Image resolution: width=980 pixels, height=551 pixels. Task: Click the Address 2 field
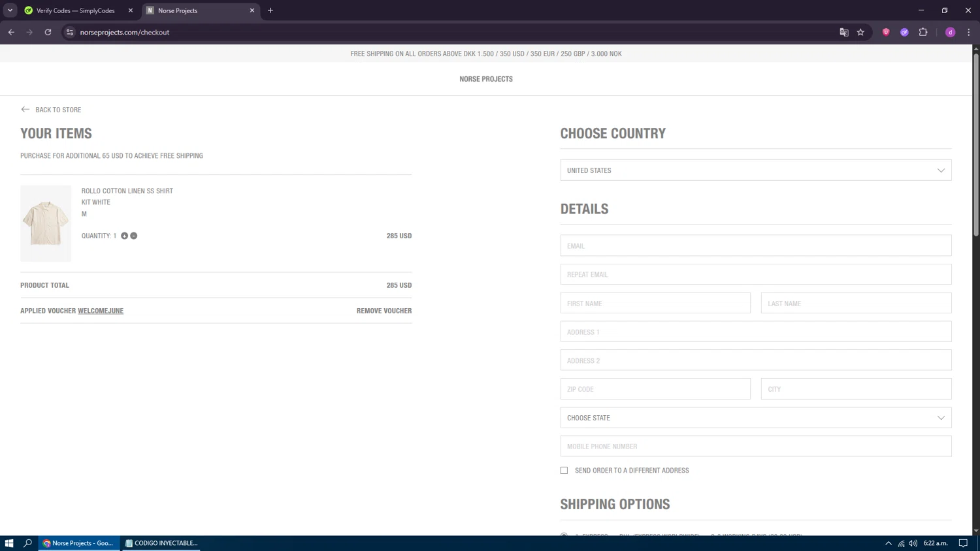756,360
